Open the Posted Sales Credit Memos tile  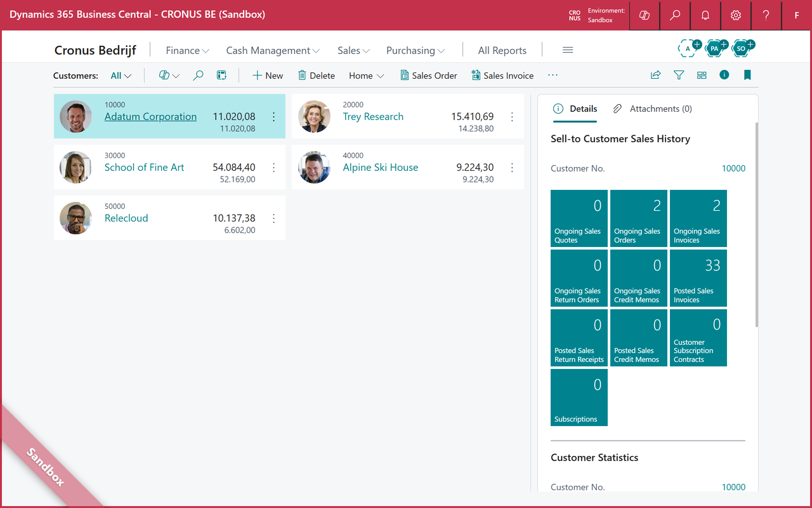[x=639, y=338]
